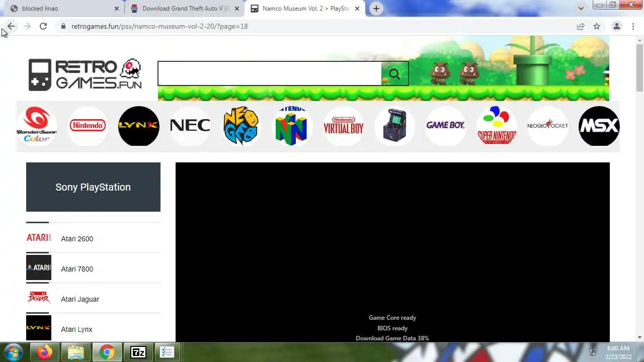Screen dimensions: 644x362
Task: Open the Atari Lynx sidebar link
Action: (x=76, y=329)
